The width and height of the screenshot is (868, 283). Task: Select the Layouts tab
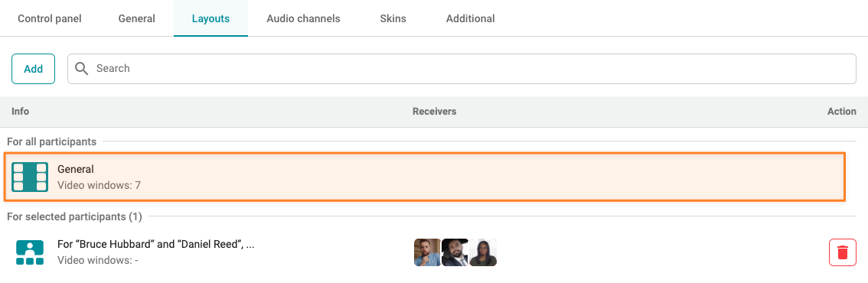(x=211, y=18)
